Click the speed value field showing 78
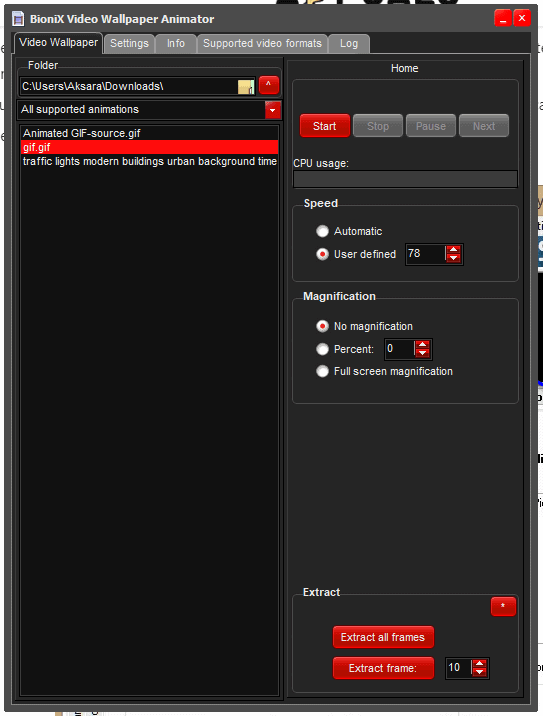 [426, 254]
